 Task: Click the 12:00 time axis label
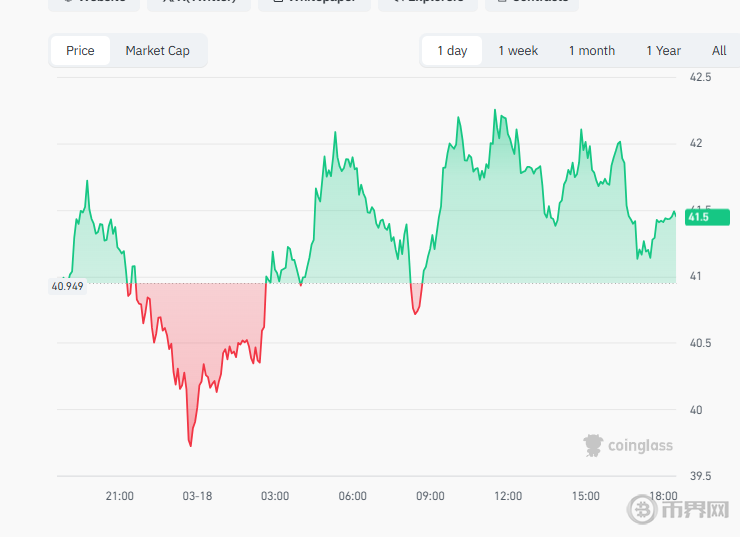pyautogui.click(x=508, y=496)
